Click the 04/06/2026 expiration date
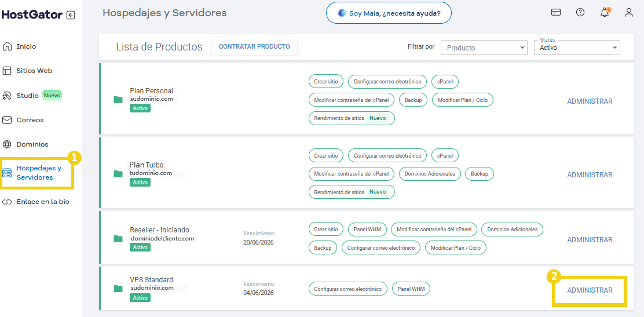Image resolution: width=644 pixels, height=317 pixels. point(258,293)
